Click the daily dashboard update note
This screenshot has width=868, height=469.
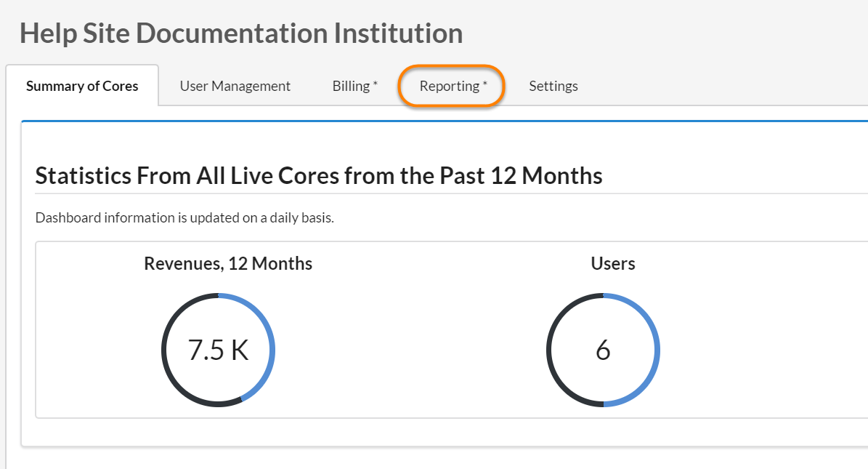(x=184, y=218)
